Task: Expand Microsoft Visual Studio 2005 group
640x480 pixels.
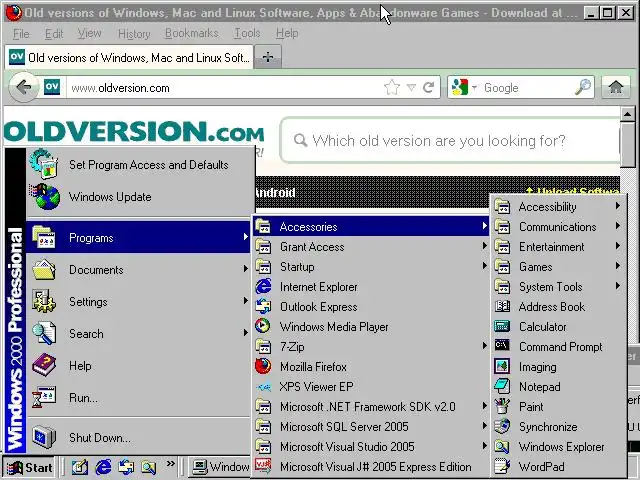Action: pos(371,447)
